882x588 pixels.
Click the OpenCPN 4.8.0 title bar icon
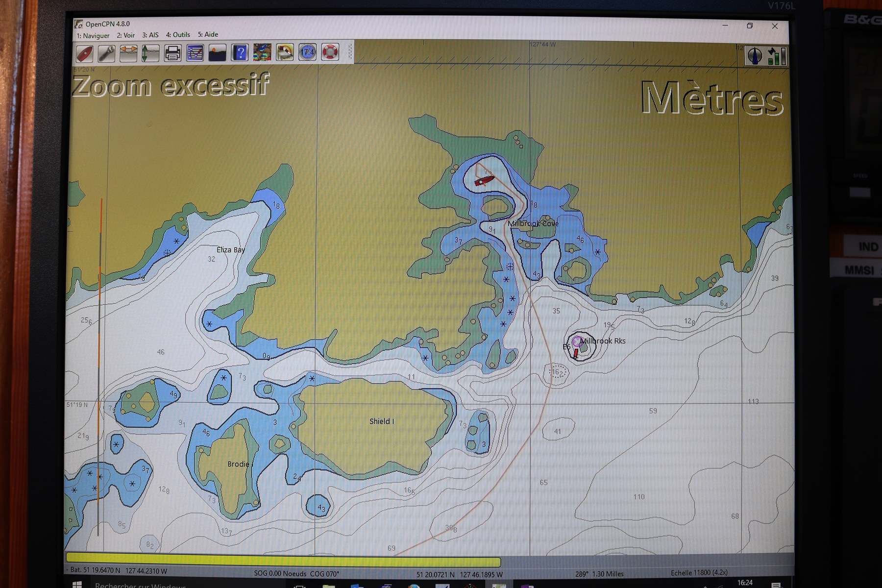(x=78, y=24)
